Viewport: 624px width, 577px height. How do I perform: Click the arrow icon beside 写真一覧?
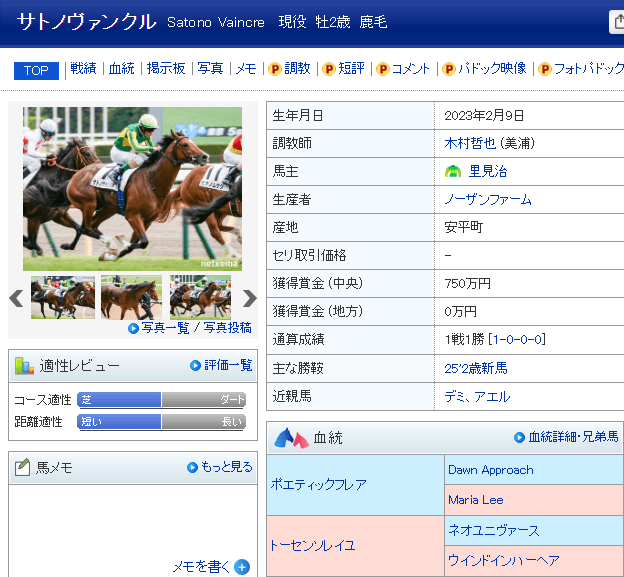click(133, 328)
